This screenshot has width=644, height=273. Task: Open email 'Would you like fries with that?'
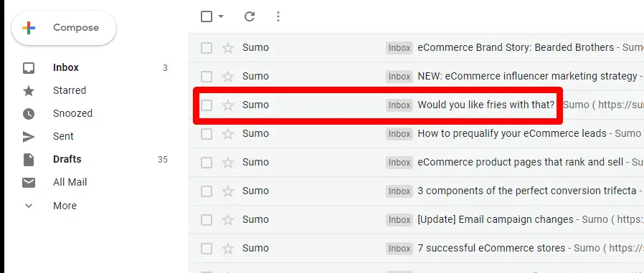[486, 105]
